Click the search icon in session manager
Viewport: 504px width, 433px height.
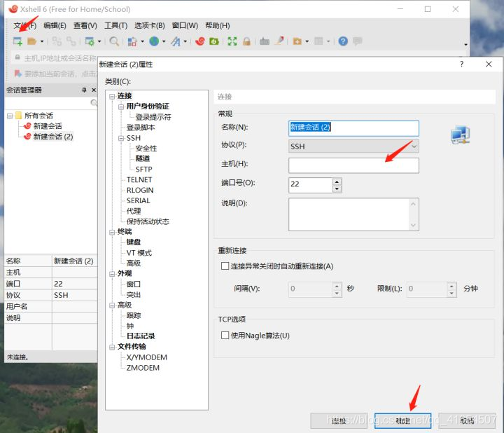pos(94,102)
